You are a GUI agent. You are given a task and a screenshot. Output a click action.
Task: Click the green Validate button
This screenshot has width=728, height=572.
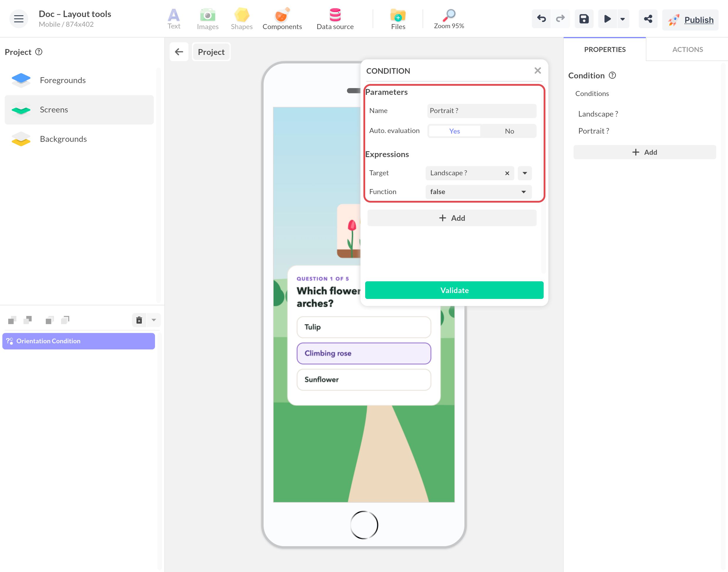(454, 290)
